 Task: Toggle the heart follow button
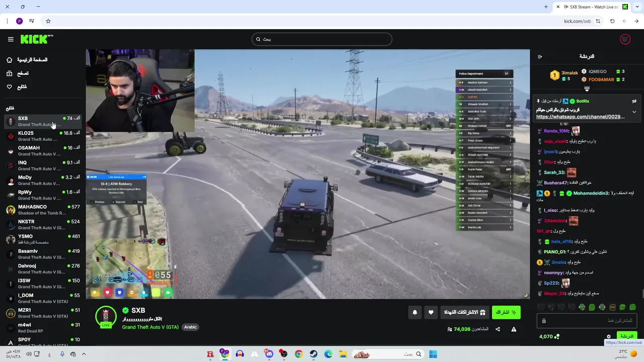(x=431, y=312)
